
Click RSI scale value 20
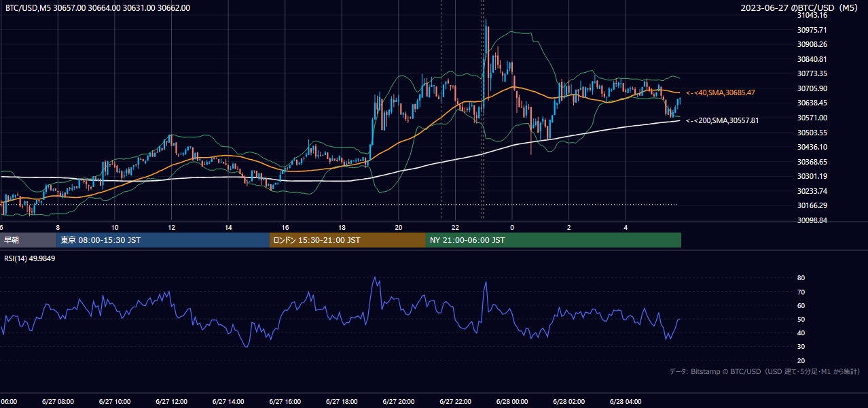click(x=801, y=360)
